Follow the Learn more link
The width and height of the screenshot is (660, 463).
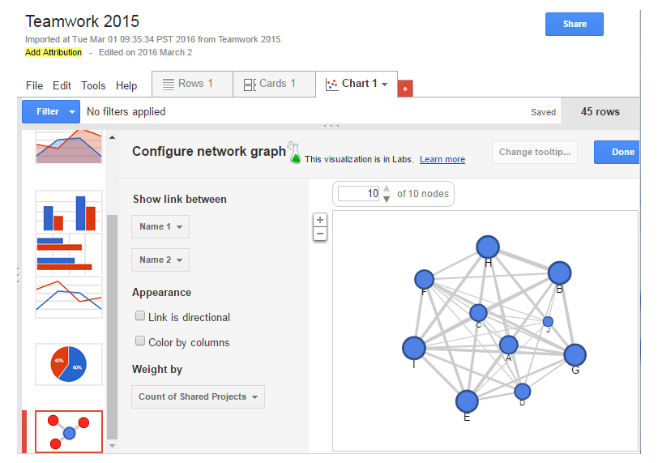(x=442, y=159)
